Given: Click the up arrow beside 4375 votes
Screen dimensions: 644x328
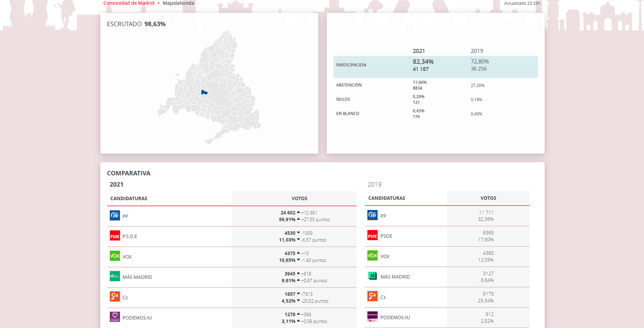Looking at the screenshot, I should 298,253.
